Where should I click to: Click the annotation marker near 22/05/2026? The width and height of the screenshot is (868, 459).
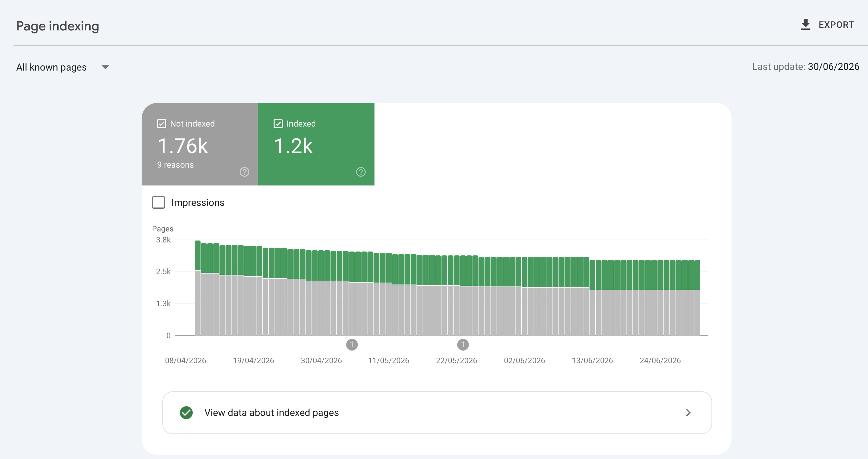click(x=463, y=345)
